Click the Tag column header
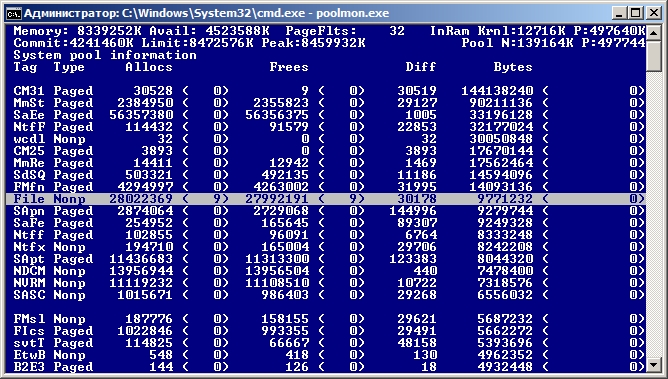The height and width of the screenshot is (379, 668). [x=26, y=67]
